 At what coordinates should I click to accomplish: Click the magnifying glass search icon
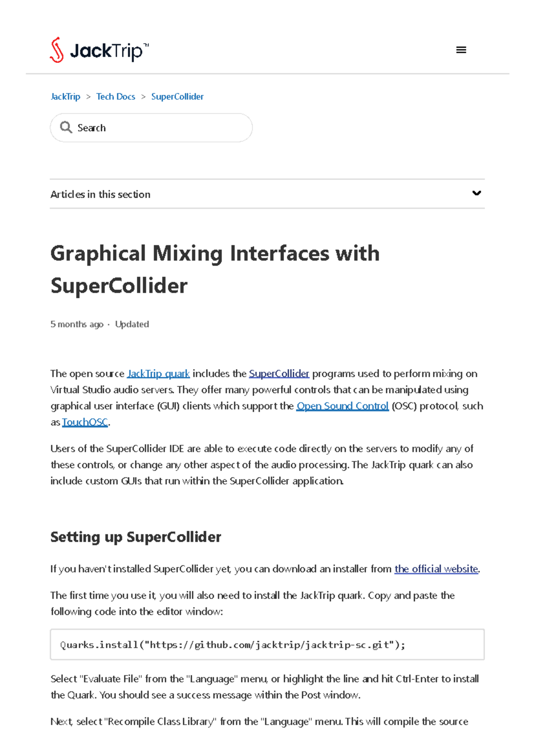click(66, 127)
